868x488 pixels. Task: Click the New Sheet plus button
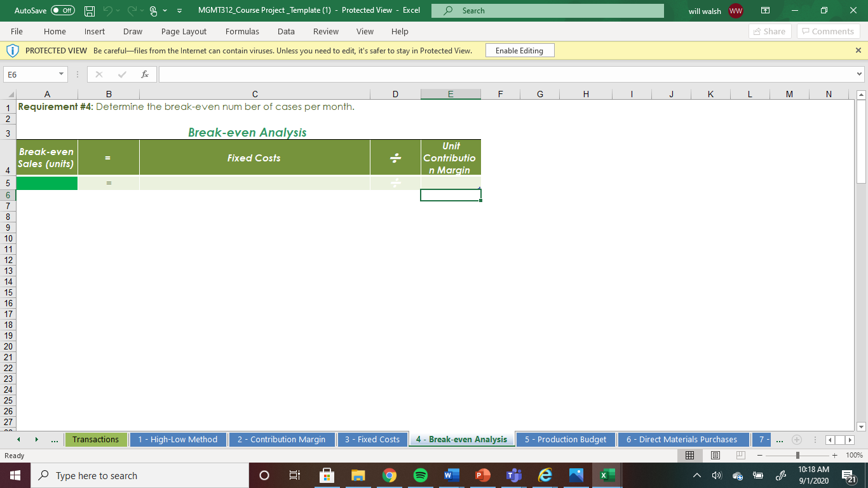click(x=797, y=439)
